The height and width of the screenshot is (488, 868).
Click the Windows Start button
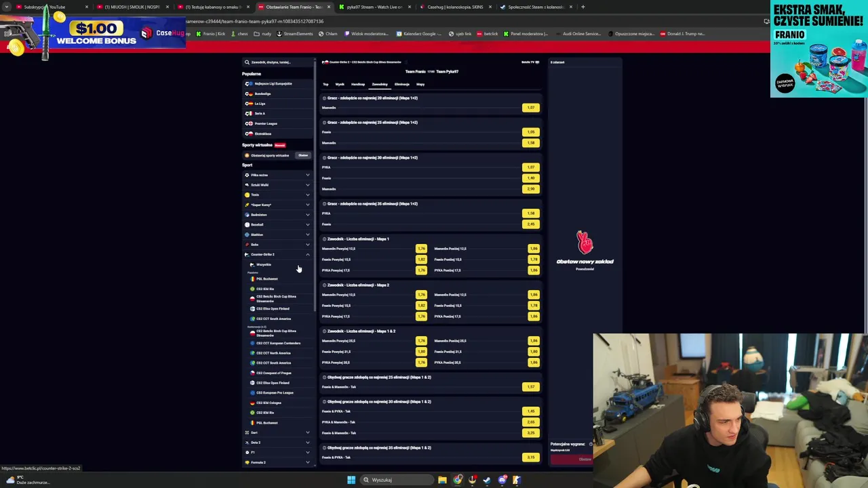351,480
